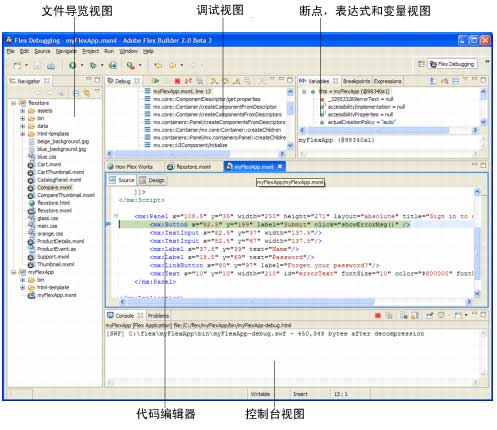This screenshot has height=430, width=497.
Task: Select the Compare.mxml file
Action: tap(54, 187)
